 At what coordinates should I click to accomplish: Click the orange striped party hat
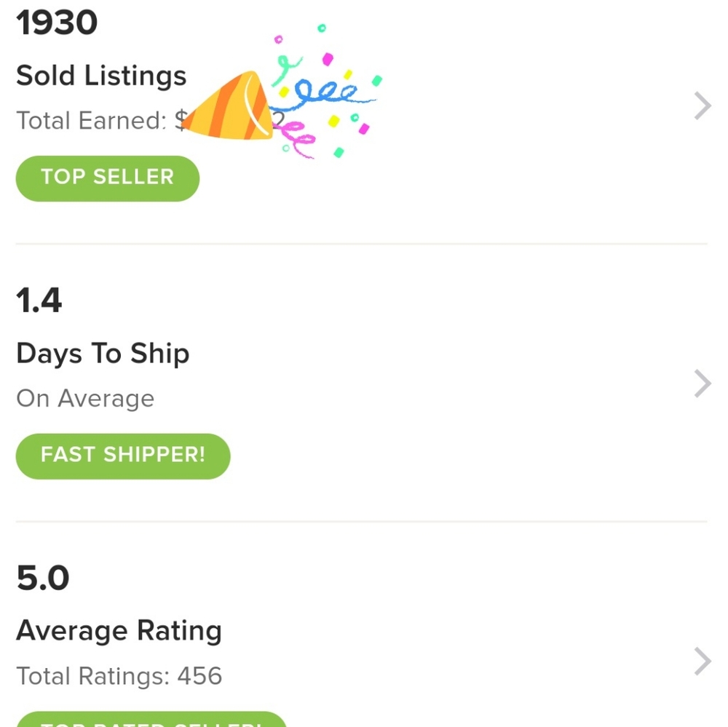coord(227,108)
